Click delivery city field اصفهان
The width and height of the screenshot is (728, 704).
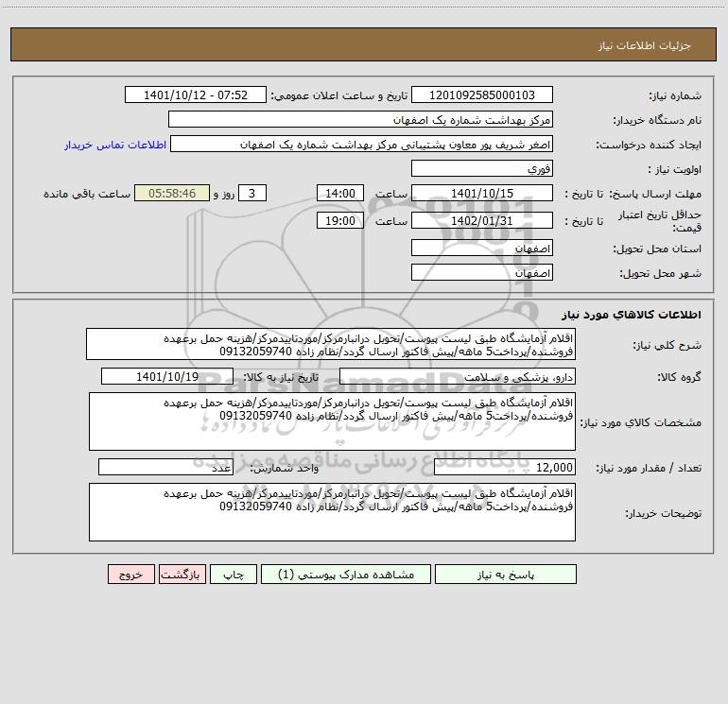(x=482, y=272)
